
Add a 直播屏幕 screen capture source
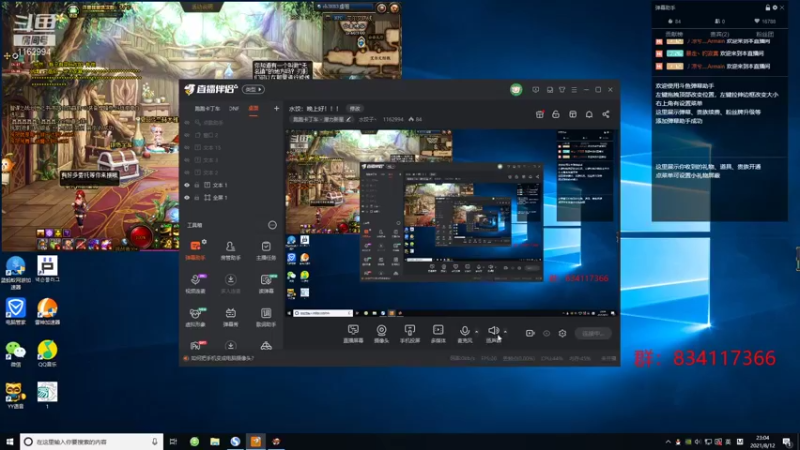tap(353, 334)
